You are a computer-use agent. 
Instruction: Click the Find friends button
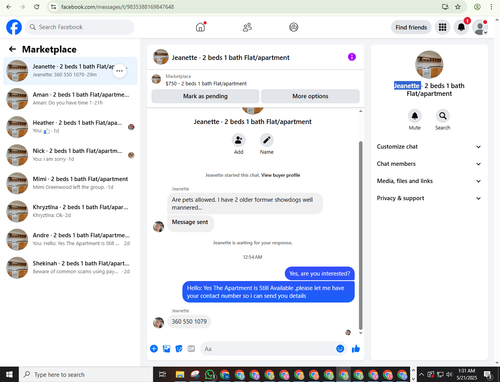click(411, 27)
